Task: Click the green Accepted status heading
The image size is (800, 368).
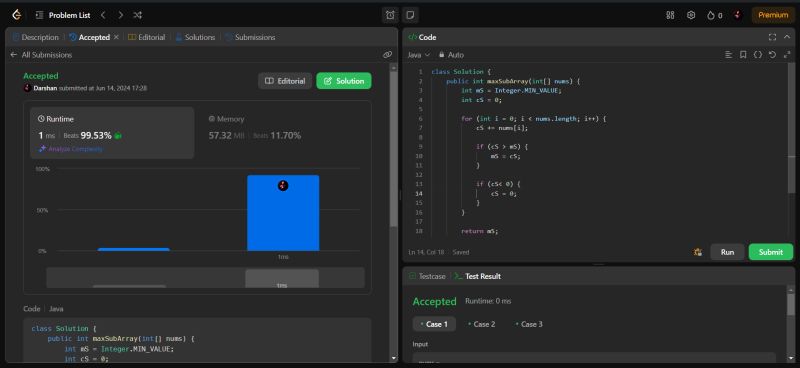Action: (41, 76)
